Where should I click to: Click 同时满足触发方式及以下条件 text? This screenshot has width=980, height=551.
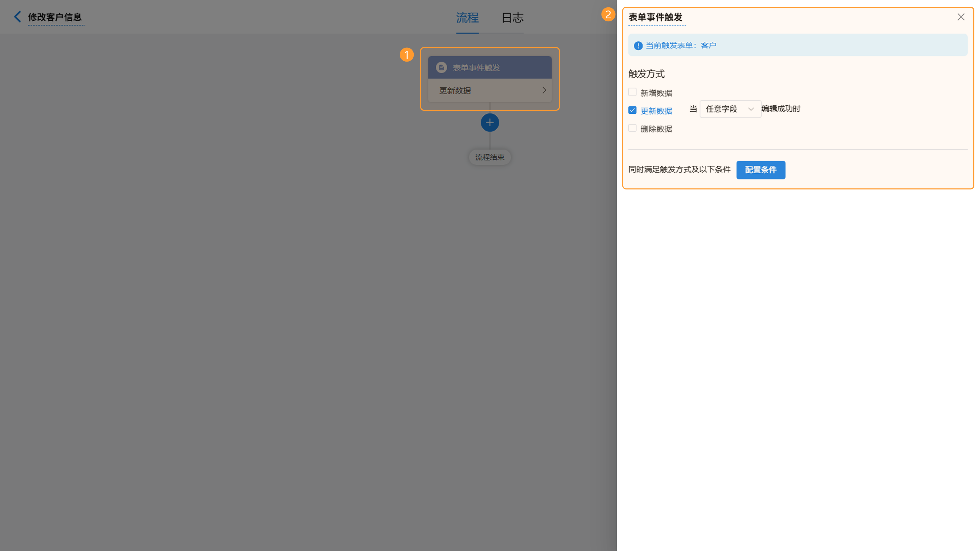tap(679, 170)
